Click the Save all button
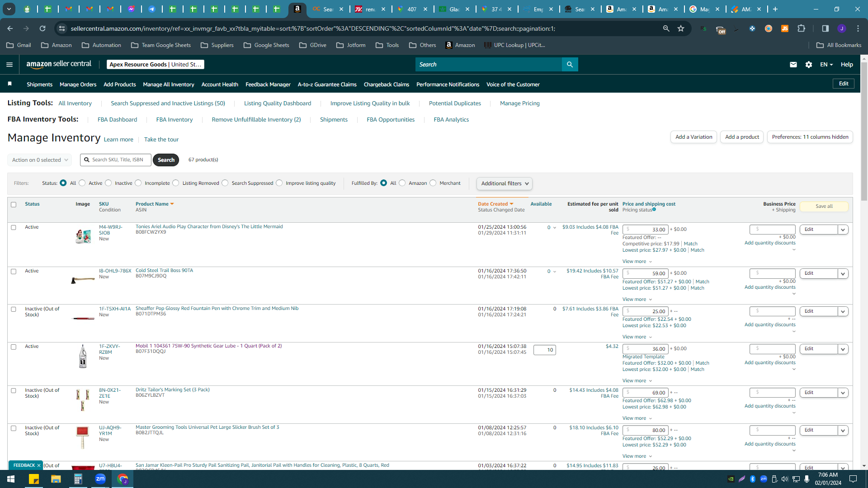 (x=824, y=206)
